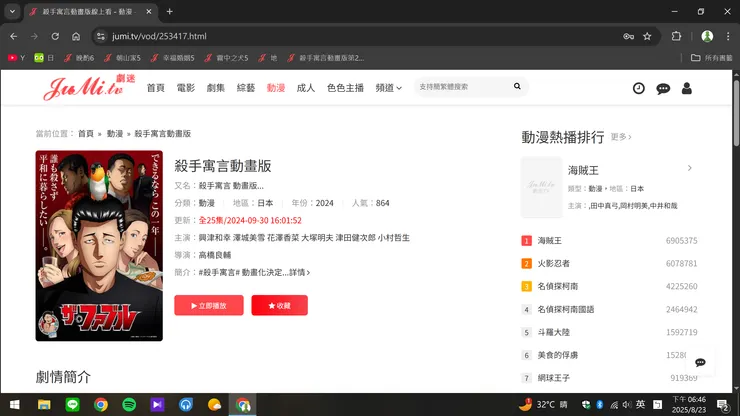This screenshot has height=416, width=740.
Task: Click the 海贼王 featured thumbnail
Action: (x=541, y=187)
